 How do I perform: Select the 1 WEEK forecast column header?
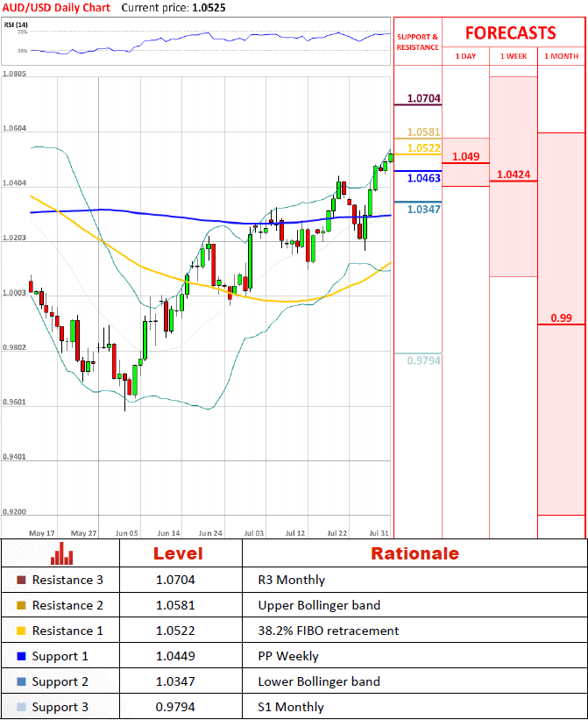[x=514, y=56]
